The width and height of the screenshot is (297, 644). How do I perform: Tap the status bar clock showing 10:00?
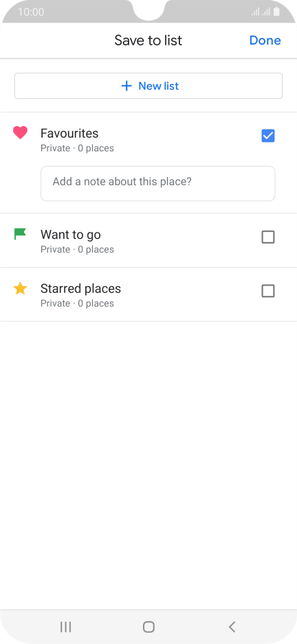pyautogui.click(x=31, y=12)
